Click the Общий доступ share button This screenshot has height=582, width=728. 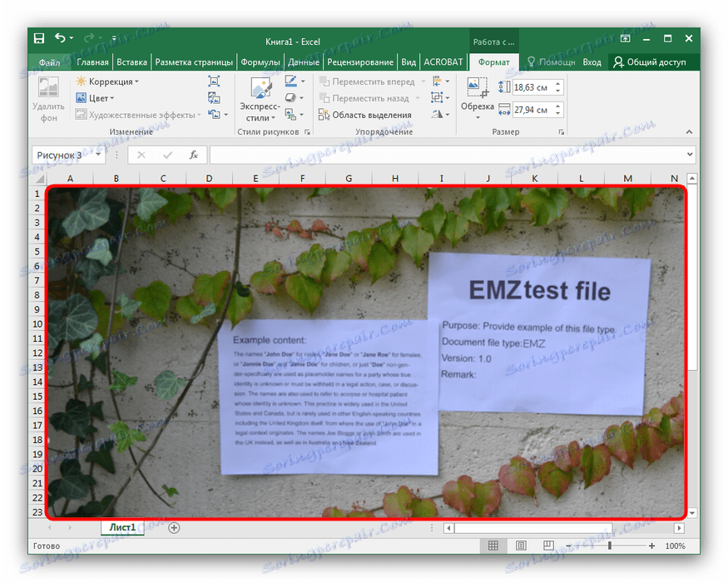point(650,62)
